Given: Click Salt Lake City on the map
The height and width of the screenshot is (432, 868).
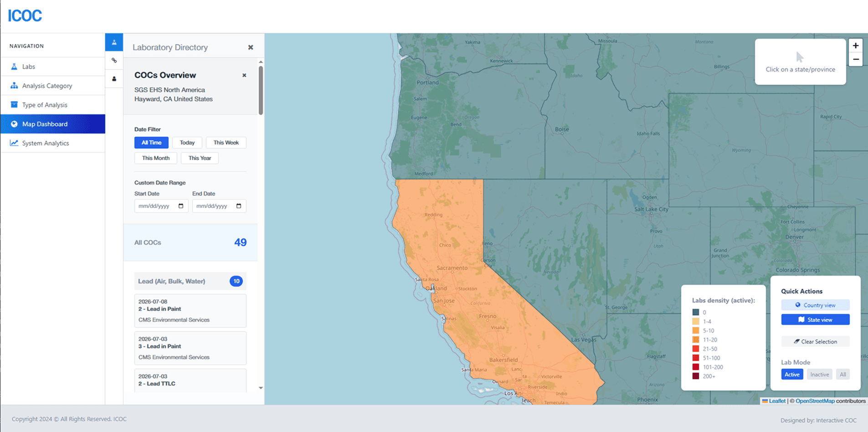Looking at the screenshot, I should pyautogui.click(x=652, y=209).
